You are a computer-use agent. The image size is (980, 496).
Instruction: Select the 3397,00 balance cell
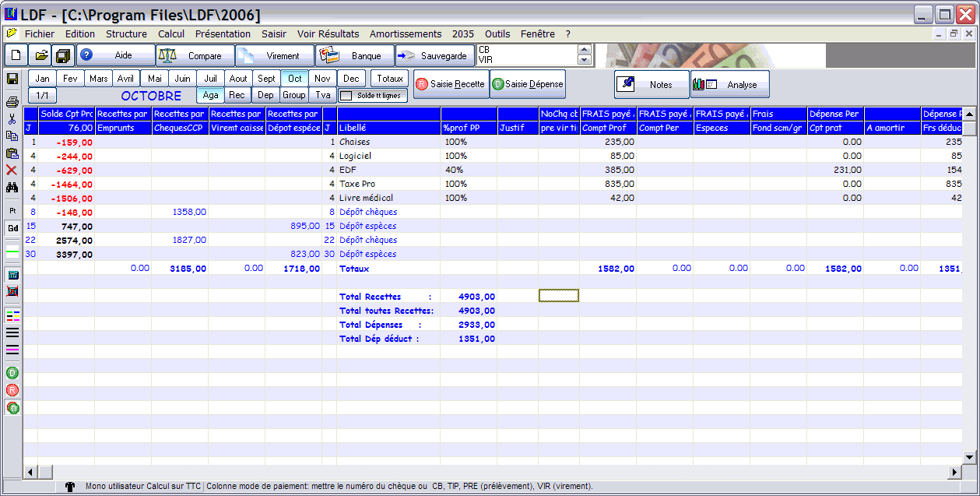[66, 254]
